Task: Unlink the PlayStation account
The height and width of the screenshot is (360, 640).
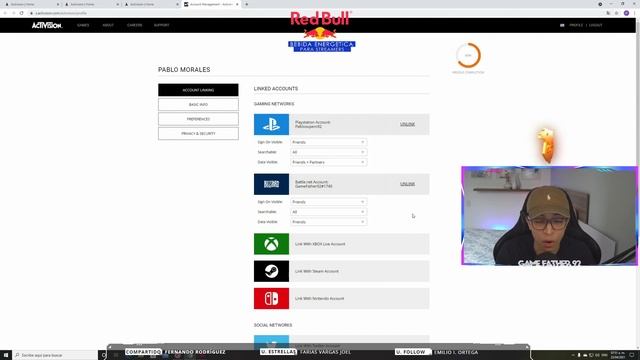Action: click(x=407, y=124)
